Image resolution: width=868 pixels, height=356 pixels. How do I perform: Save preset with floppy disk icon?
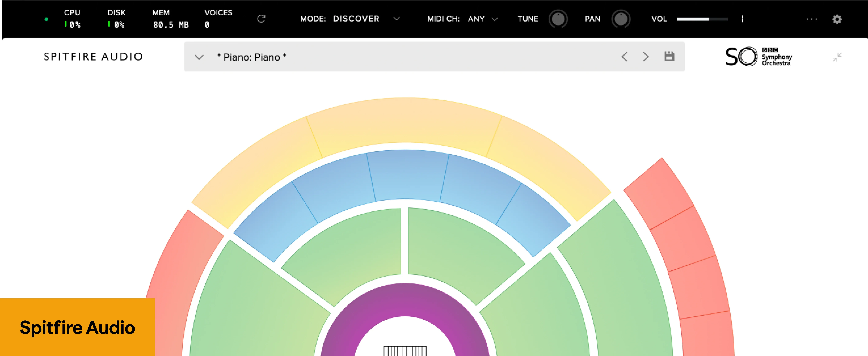[669, 57]
